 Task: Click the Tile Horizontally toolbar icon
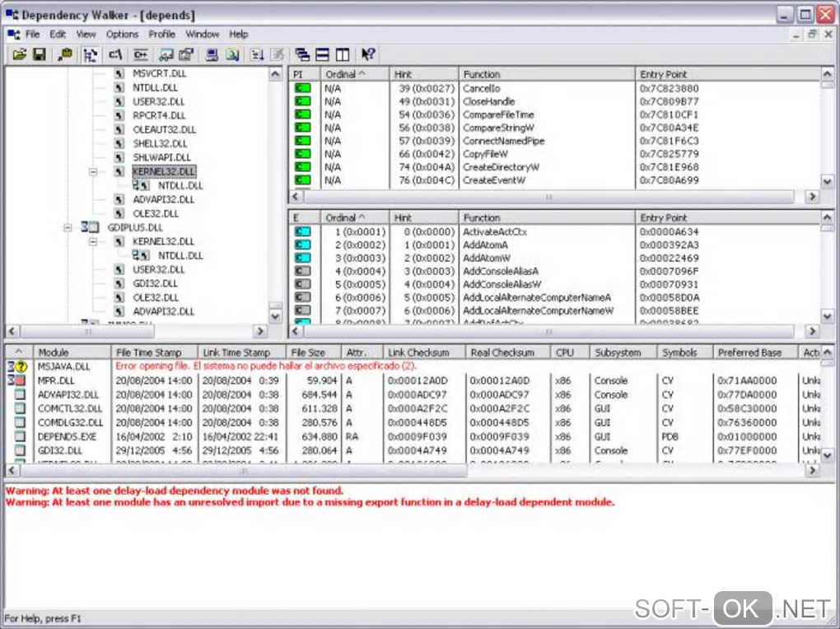tap(323, 54)
